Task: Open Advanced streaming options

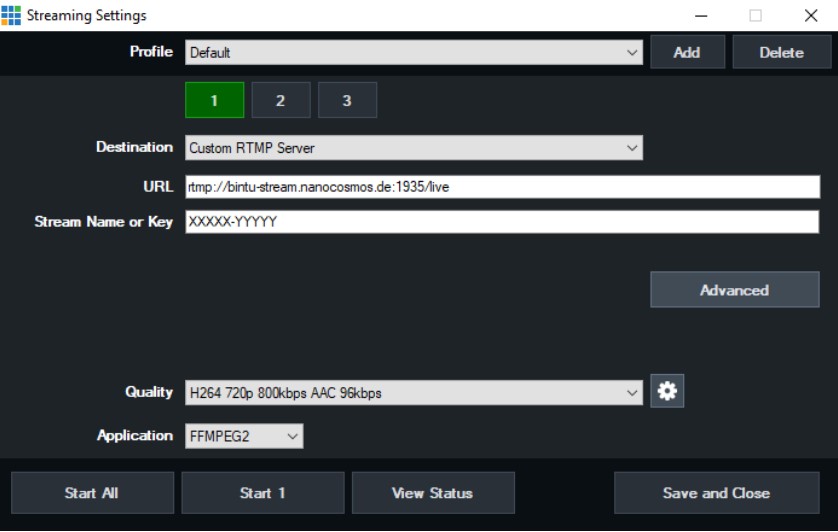Action: (x=734, y=290)
